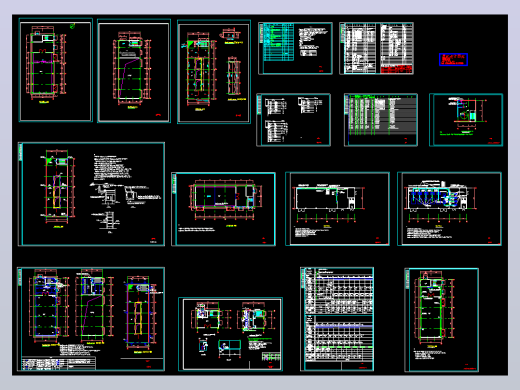Open the elevation sheet with blue piping
Viewport: 520px width, 390px height.
click(x=449, y=209)
